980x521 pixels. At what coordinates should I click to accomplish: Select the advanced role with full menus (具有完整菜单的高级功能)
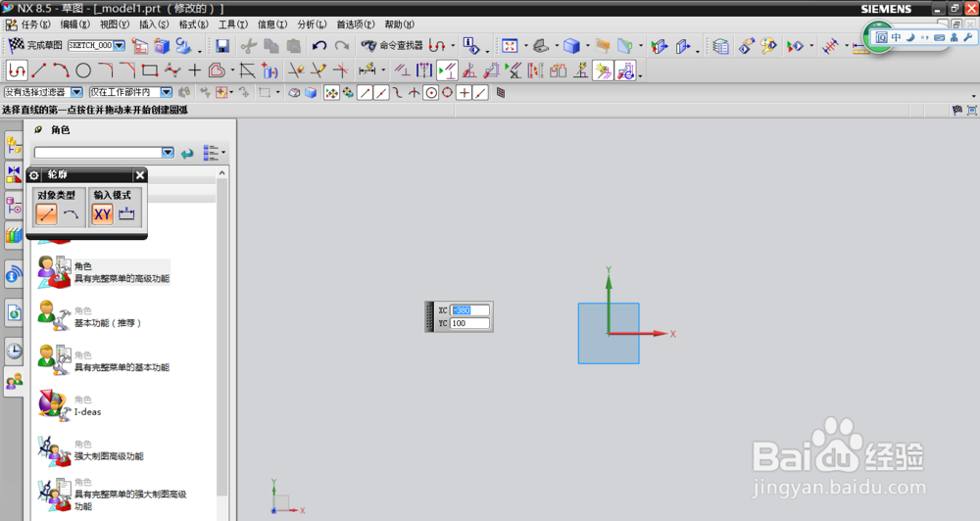[x=103, y=272]
